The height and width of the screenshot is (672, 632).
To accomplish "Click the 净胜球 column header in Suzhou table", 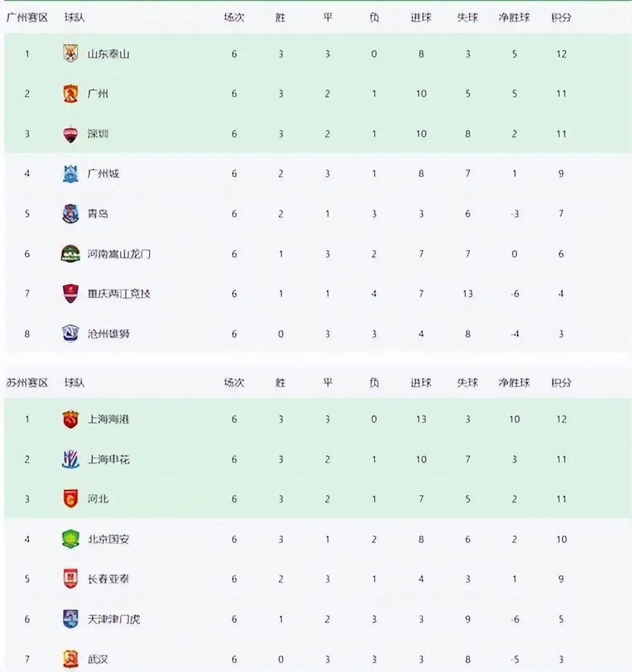I will (x=514, y=383).
